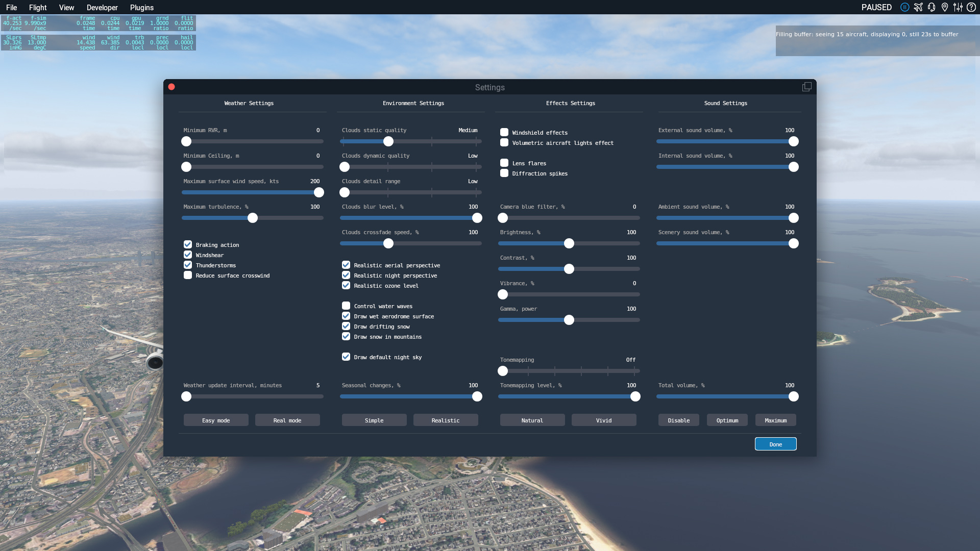Click the Tonemapping slider handle
Screen dimensions: 980x551
[503, 371]
